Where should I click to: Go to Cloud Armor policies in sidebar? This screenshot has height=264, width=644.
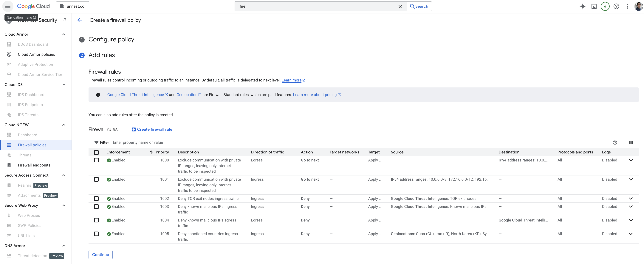click(36, 54)
